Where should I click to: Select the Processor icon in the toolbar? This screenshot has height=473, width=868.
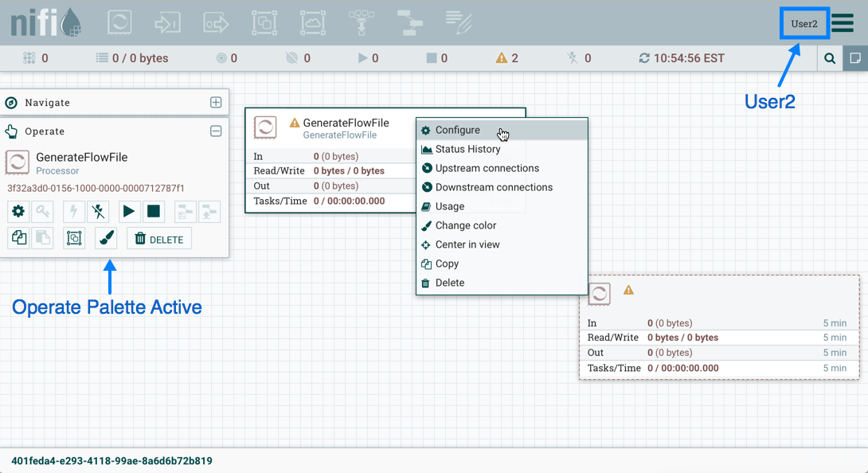(119, 22)
